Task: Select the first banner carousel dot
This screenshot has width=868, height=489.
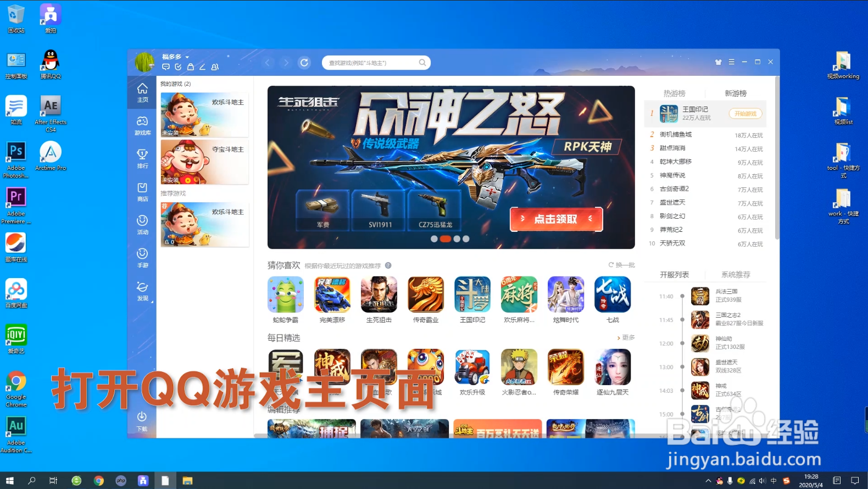Action: point(434,239)
